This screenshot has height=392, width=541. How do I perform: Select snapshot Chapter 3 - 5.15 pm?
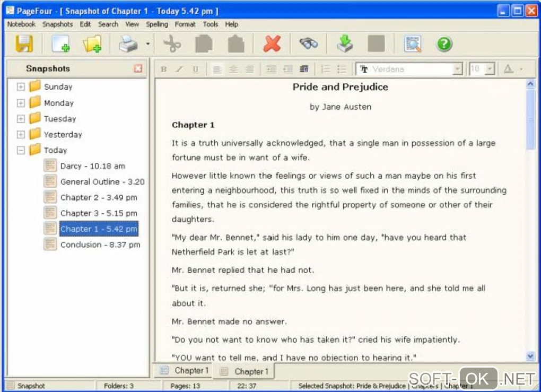pyautogui.click(x=99, y=213)
